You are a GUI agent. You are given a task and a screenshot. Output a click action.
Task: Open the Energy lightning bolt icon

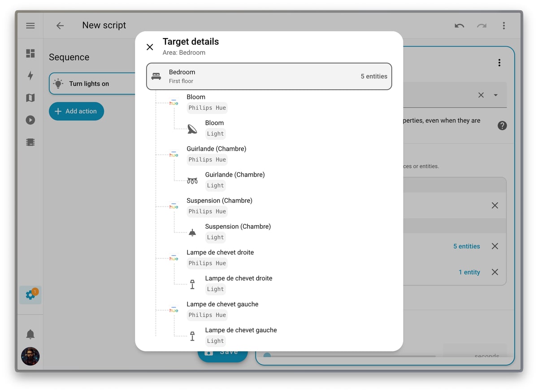tap(30, 76)
